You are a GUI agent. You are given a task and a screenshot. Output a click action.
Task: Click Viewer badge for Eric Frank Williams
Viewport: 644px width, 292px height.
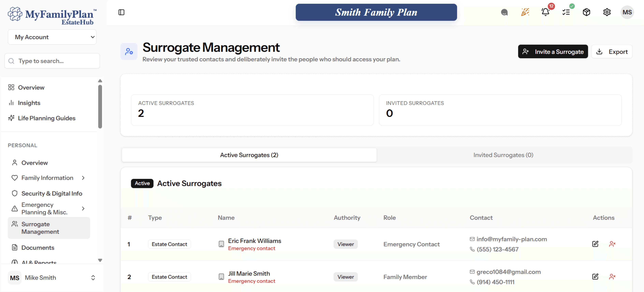346,244
